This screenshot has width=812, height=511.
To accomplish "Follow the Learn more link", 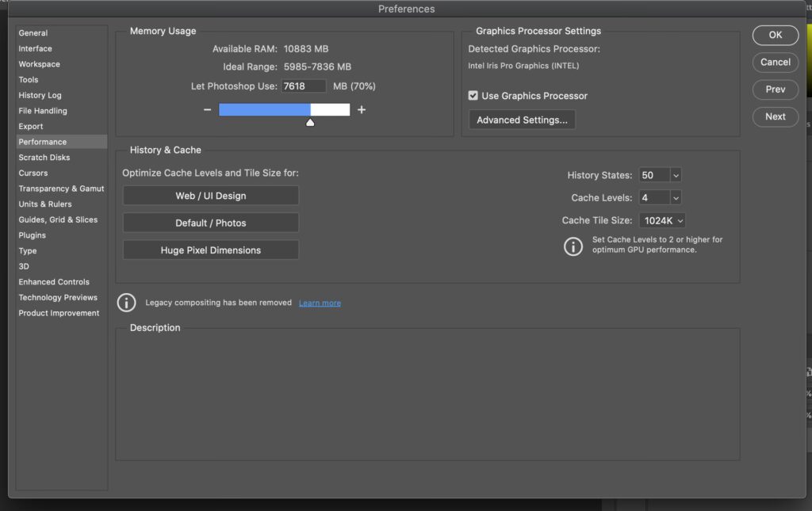I will coord(320,303).
